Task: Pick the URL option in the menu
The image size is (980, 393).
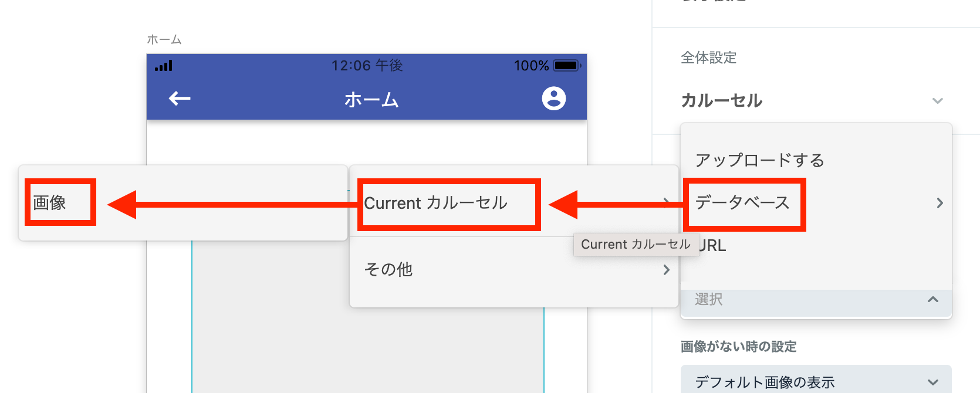Action: tap(714, 246)
